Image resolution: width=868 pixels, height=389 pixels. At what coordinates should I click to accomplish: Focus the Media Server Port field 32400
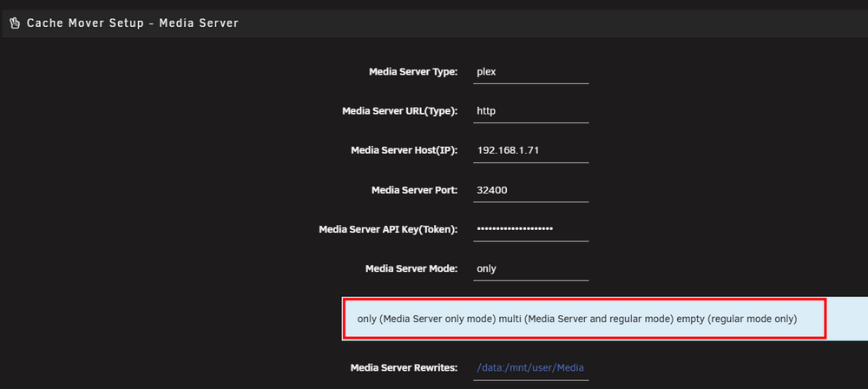click(531, 190)
